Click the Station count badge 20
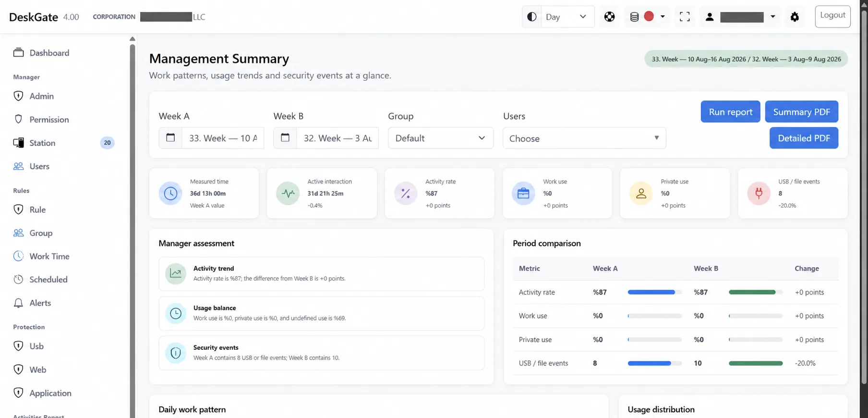This screenshot has width=868, height=418. click(107, 143)
